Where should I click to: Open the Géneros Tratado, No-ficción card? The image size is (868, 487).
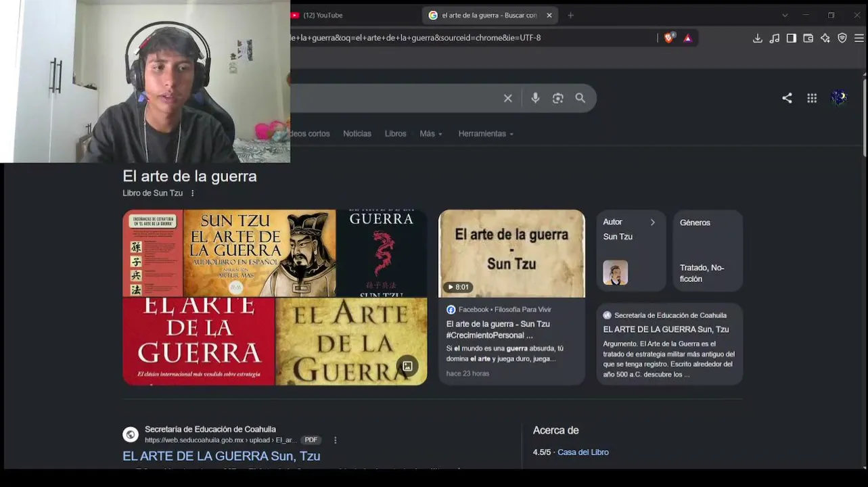(x=708, y=251)
